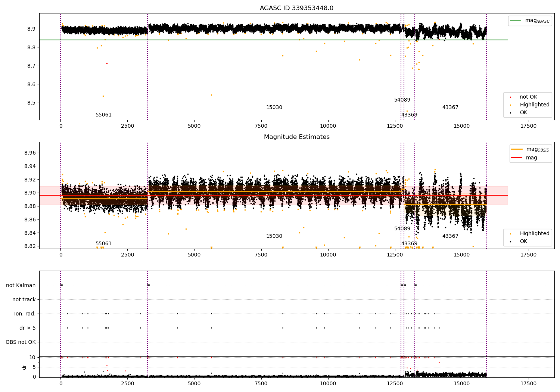
Task: Click the 8.7 y-axis tick in top plot
Action: (x=31, y=66)
